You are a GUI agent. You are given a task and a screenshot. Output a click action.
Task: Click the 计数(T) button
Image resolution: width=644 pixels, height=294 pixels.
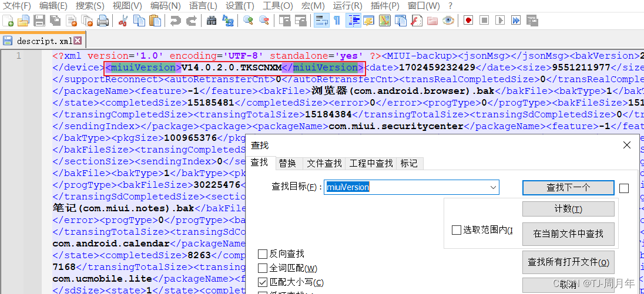pos(568,209)
